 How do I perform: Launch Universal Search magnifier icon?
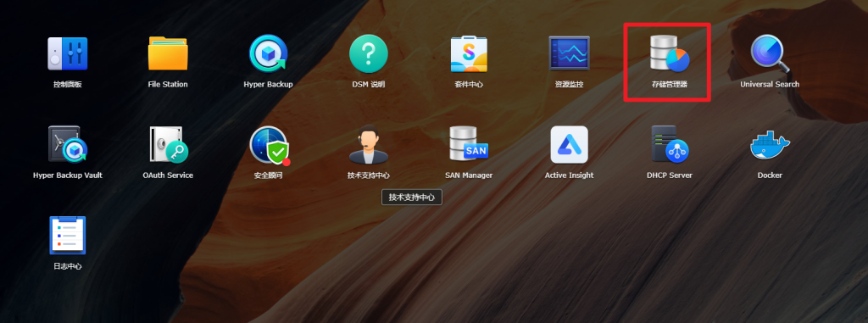(x=770, y=53)
